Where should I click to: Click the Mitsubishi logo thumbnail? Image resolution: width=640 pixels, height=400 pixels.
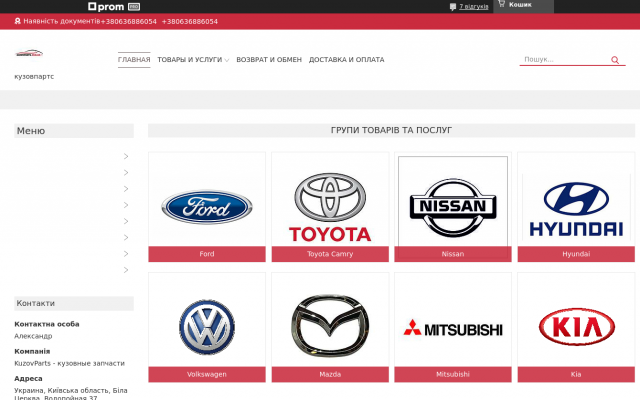point(453,329)
